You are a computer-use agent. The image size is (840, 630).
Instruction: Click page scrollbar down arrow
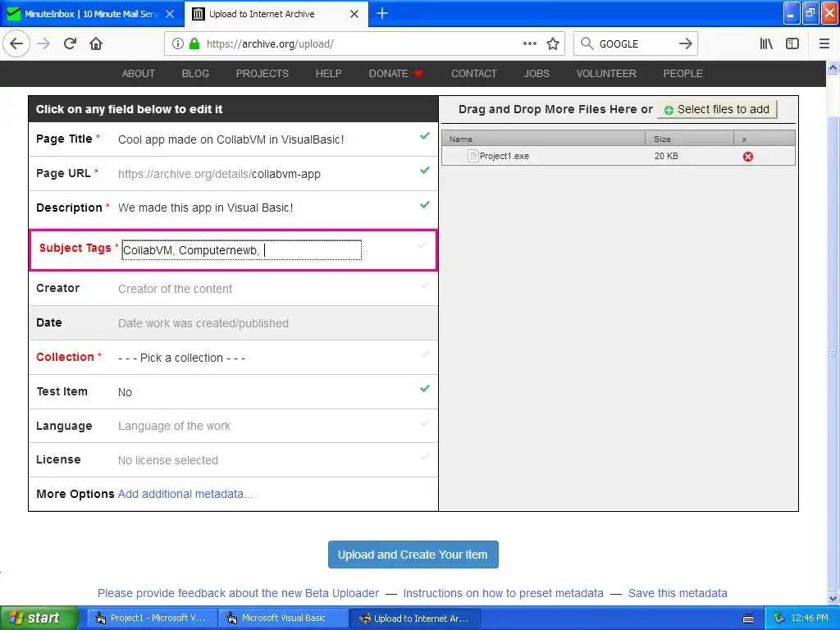833,598
